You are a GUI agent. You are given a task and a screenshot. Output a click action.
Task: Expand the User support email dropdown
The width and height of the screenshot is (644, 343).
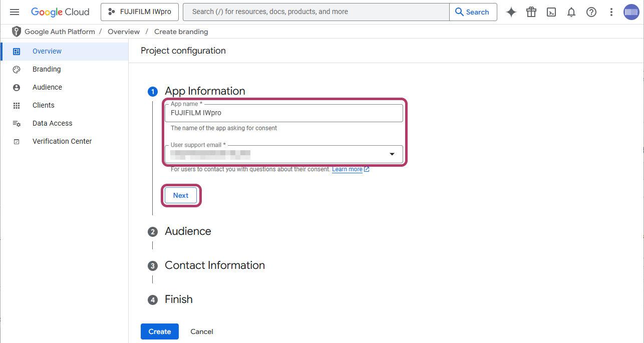pyautogui.click(x=392, y=154)
